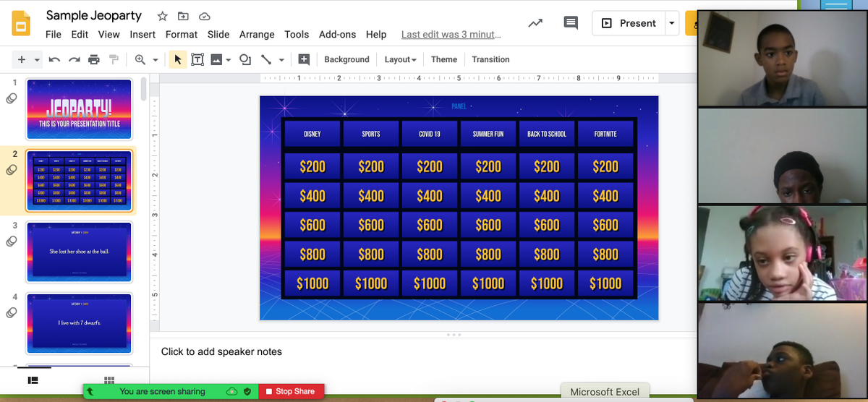The height and width of the screenshot is (402, 868).
Task: Open the Layout dropdown
Action: pos(400,59)
